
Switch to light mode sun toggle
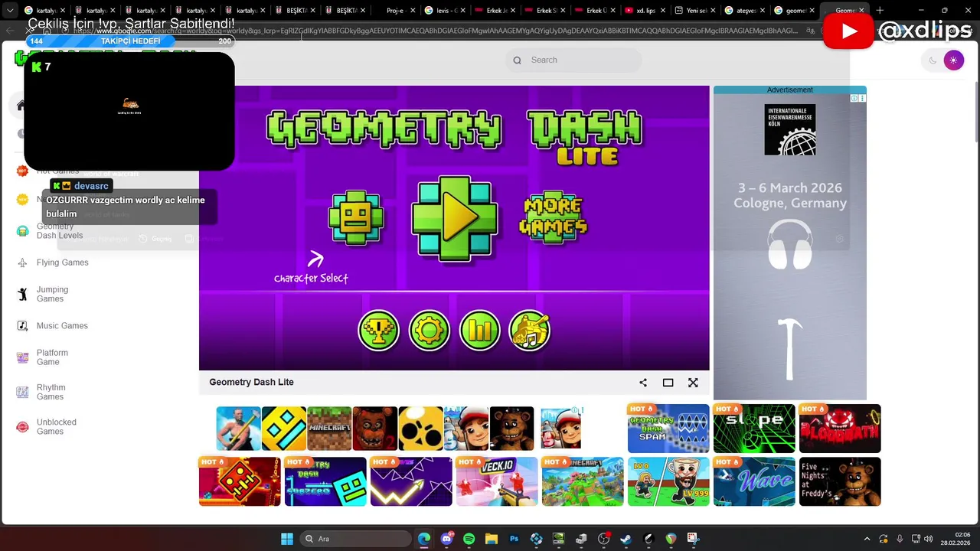coord(953,60)
